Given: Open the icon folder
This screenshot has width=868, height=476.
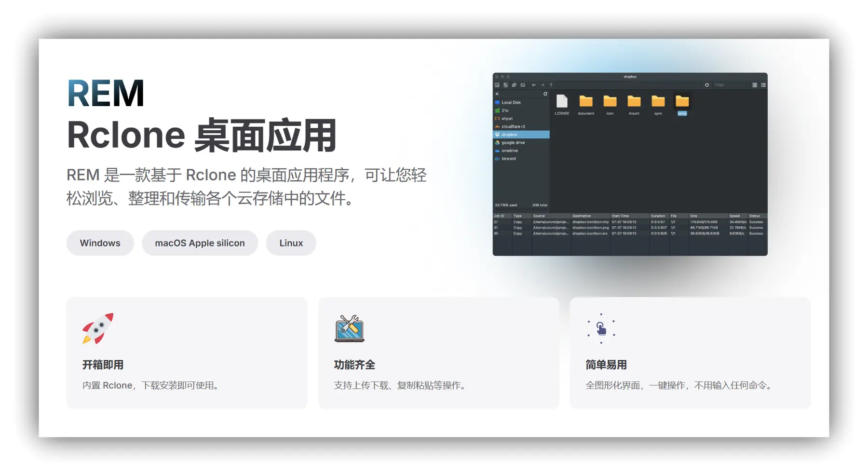Looking at the screenshot, I should [610, 101].
